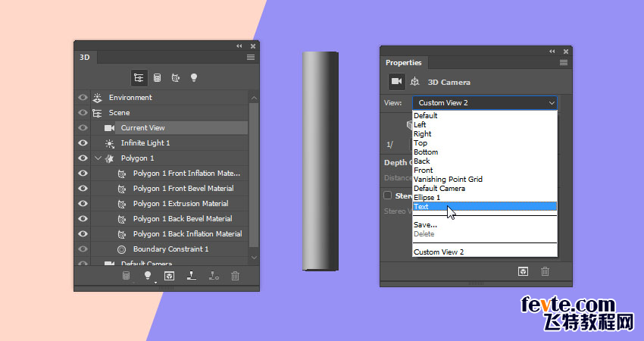The image size is (644, 341).
Task: Hide Polygon 1 Extrusion Material
Action: coord(83,203)
